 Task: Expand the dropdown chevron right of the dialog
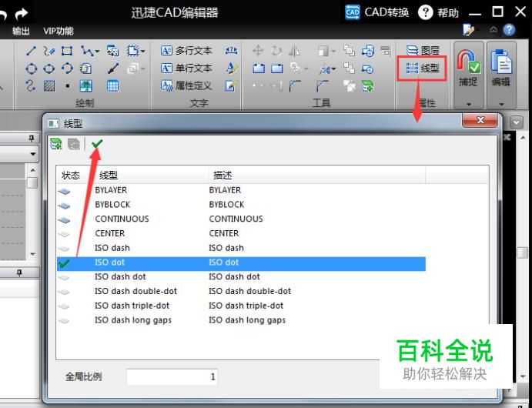tap(517, 122)
